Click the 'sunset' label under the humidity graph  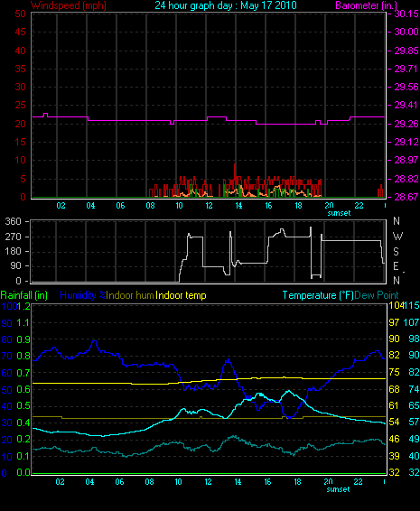[338, 489]
